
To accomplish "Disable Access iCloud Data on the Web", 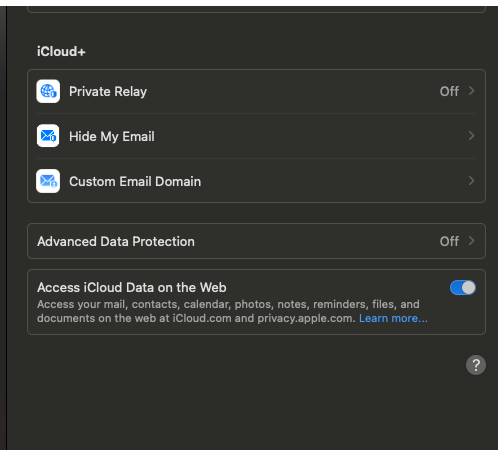I will [x=463, y=288].
